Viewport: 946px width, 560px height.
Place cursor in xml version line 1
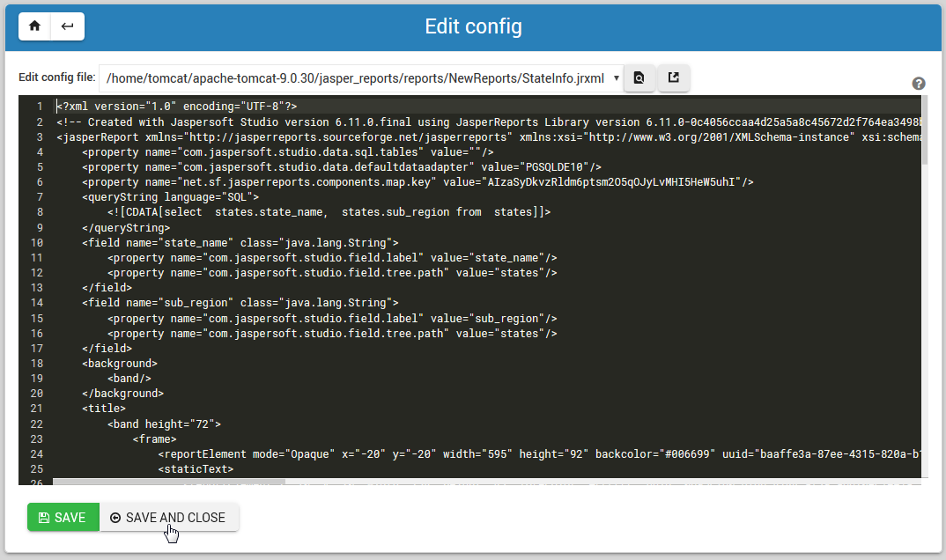(x=177, y=106)
